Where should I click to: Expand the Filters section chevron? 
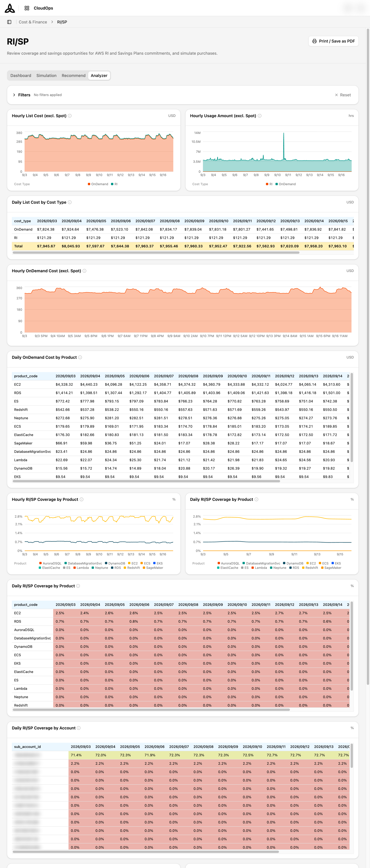pyautogui.click(x=14, y=95)
